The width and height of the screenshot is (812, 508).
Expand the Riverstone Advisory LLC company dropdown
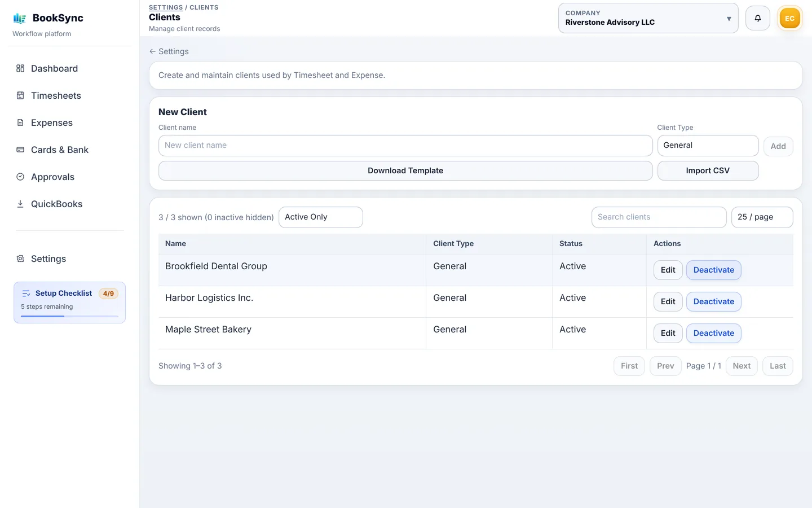point(648,18)
